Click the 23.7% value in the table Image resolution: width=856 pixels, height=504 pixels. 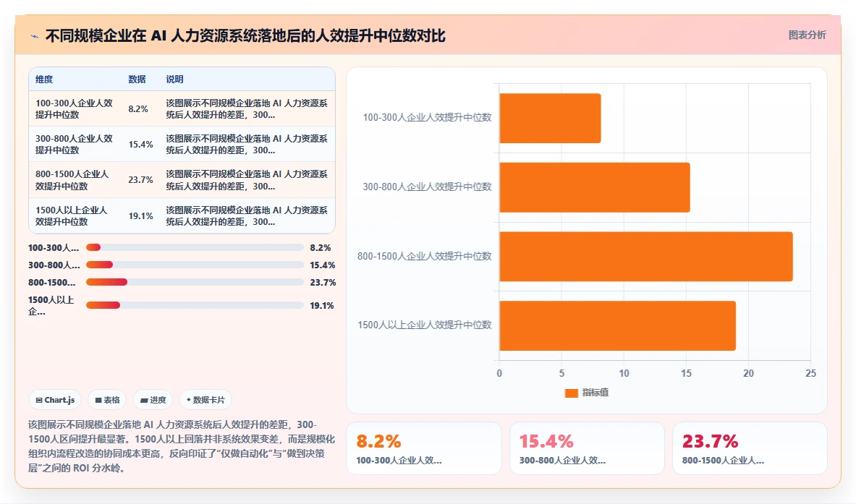(x=141, y=180)
